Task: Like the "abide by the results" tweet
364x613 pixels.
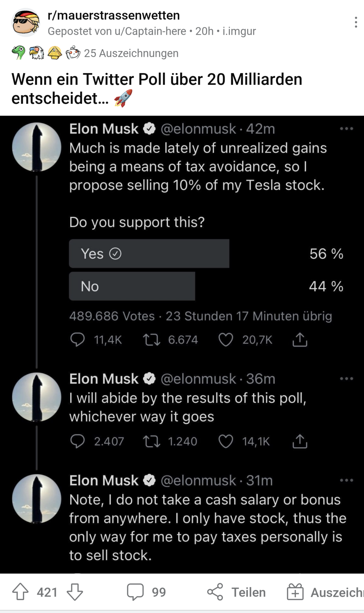Action: pyautogui.click(x=226, y=441)
